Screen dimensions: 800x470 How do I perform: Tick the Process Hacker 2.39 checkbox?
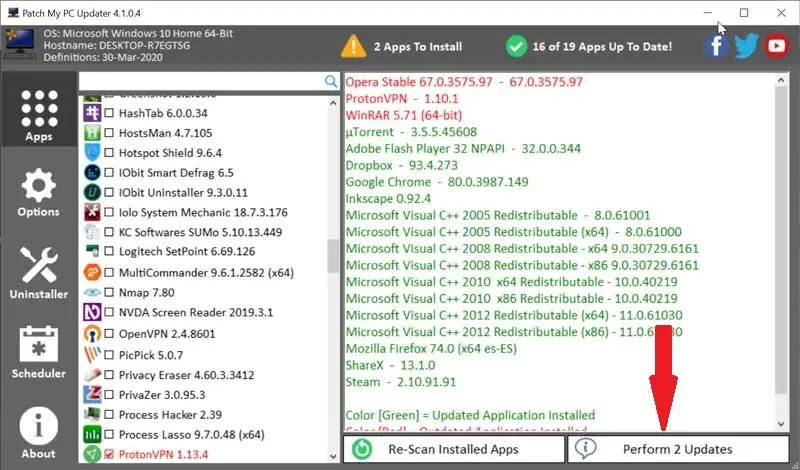[x=109, y=414]
